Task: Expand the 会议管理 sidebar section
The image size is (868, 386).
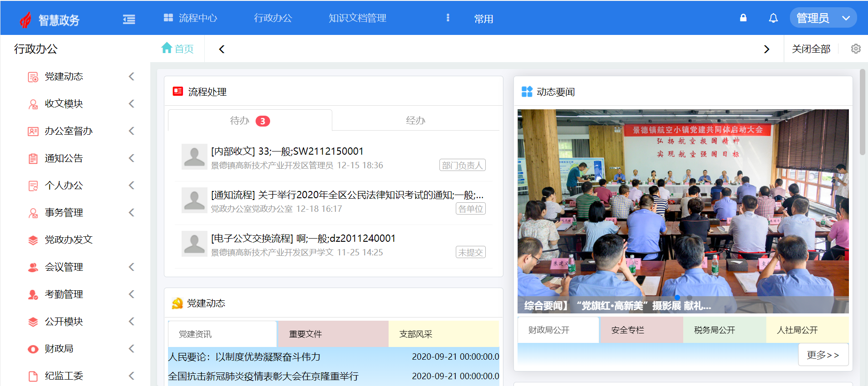Action: click(64, 267)
